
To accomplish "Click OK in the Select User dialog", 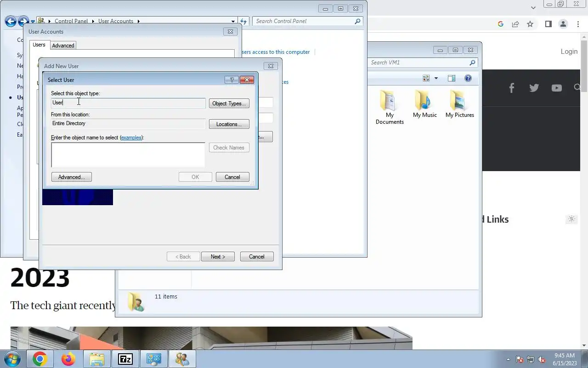I will tap(195, 177).
